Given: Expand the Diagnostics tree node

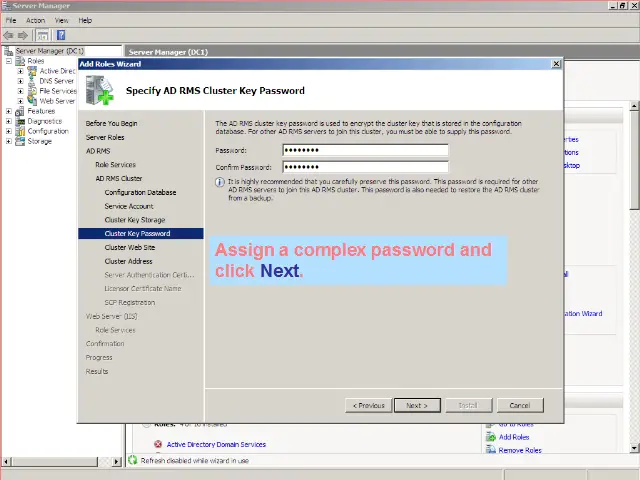Looking at the screenshot, I should [9, 121].
